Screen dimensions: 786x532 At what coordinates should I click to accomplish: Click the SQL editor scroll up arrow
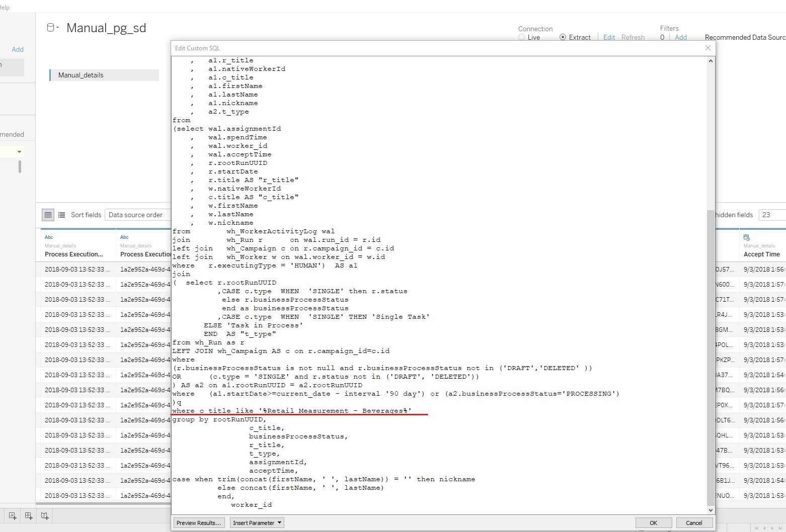click(x=711, y=61)
